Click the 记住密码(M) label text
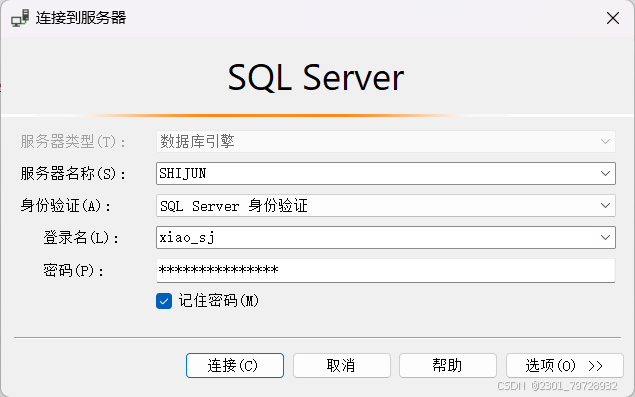Screen dimensions: 635x397 coord(219,301)
